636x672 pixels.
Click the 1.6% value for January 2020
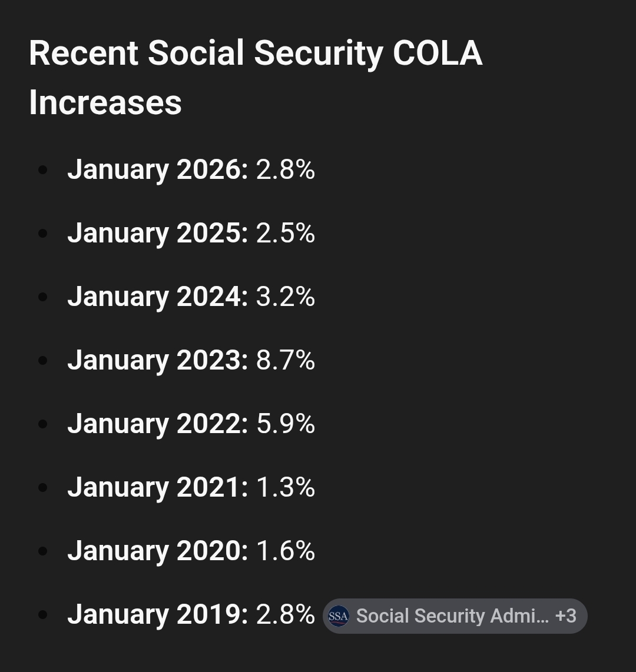286,551
